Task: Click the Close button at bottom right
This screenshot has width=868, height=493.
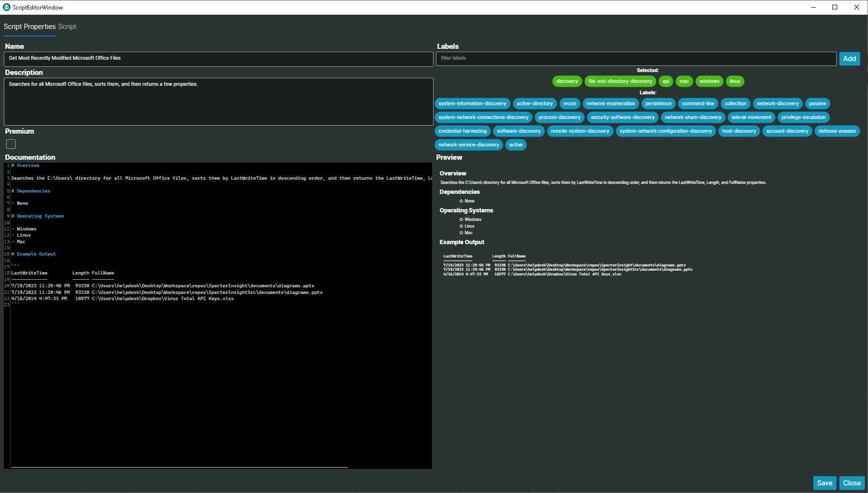Action: 852,483
